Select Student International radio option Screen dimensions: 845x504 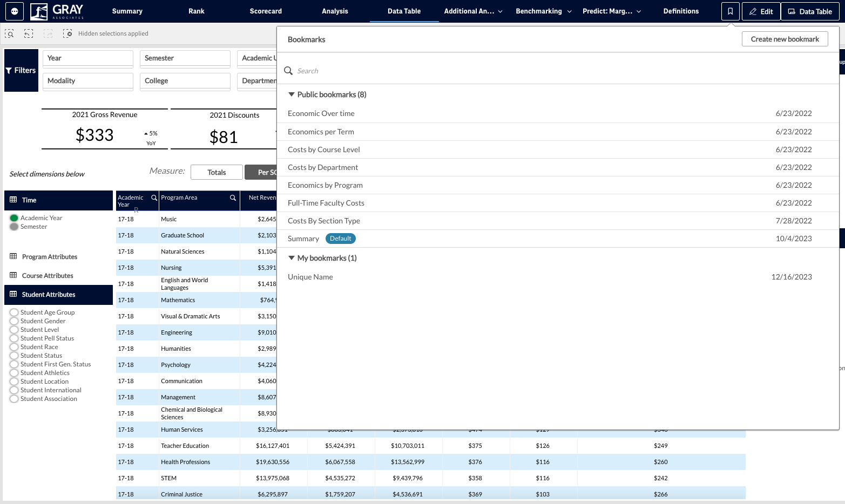pos(14,390)
